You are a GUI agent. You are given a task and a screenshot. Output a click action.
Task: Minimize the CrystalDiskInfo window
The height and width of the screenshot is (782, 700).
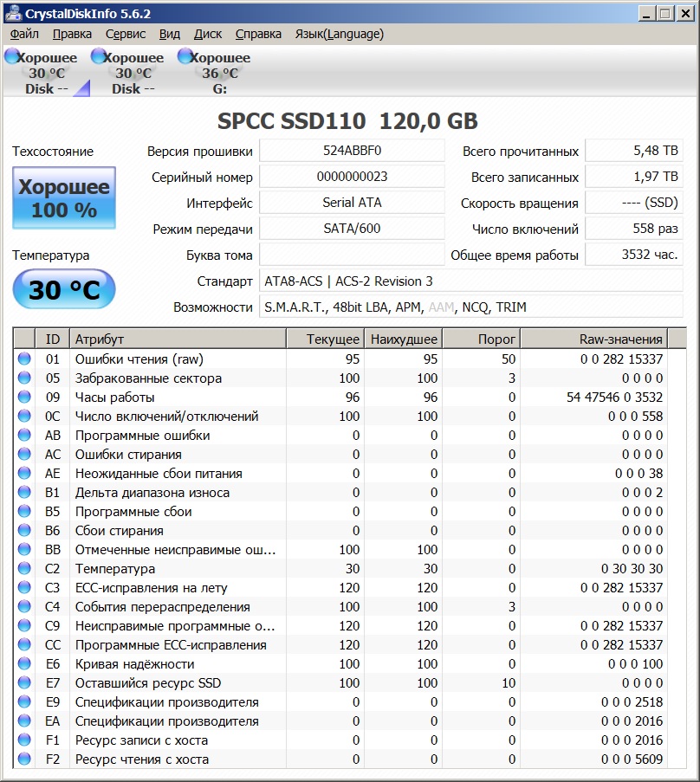coord(646,14)
